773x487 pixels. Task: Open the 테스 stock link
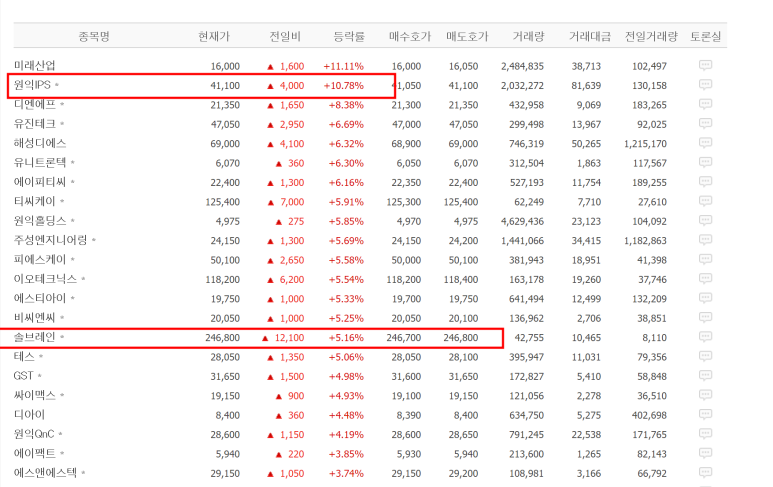click(24, 356)
